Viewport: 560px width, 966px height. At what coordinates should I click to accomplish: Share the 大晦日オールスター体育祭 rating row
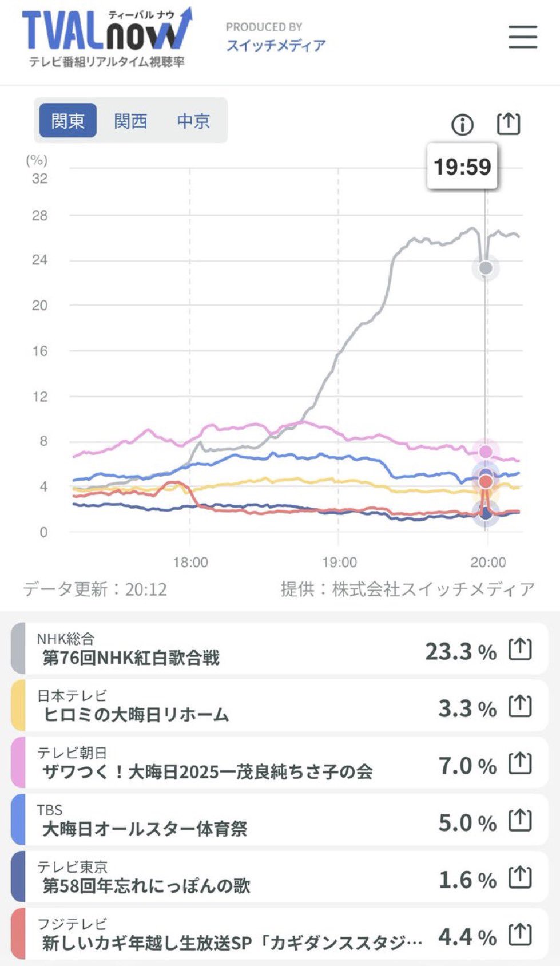(520, 821)
